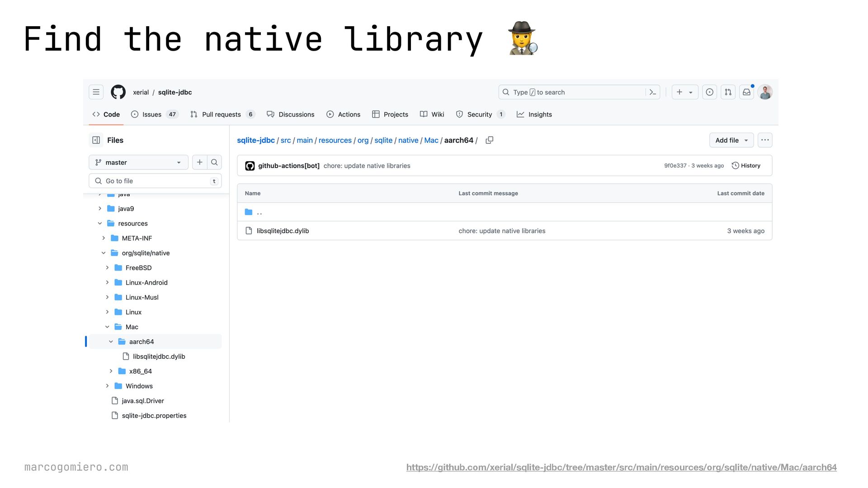
Task: Navigate to native in breadcrumb
Action: [x=408, y=141]
